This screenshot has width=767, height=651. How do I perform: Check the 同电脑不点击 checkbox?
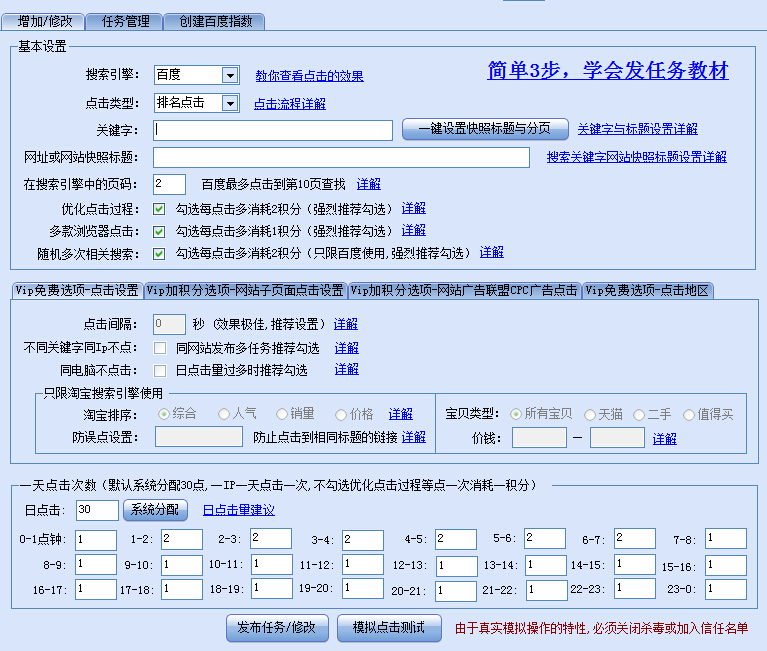[159, 370]
